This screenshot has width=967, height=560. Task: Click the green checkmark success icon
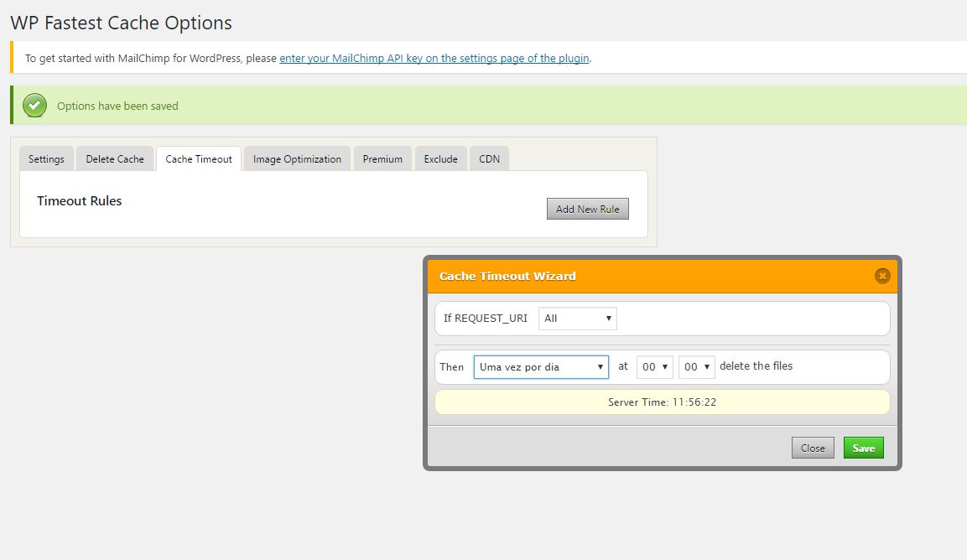[x=34, y=106]
